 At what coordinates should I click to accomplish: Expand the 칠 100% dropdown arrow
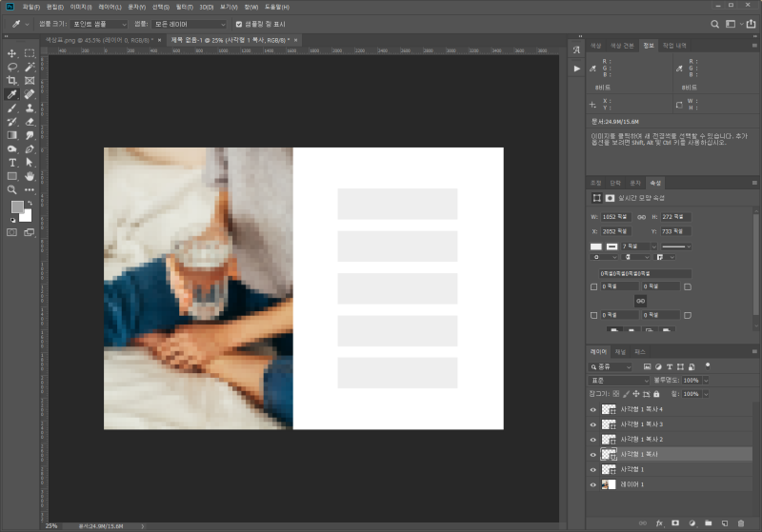(x=706, y=394)
